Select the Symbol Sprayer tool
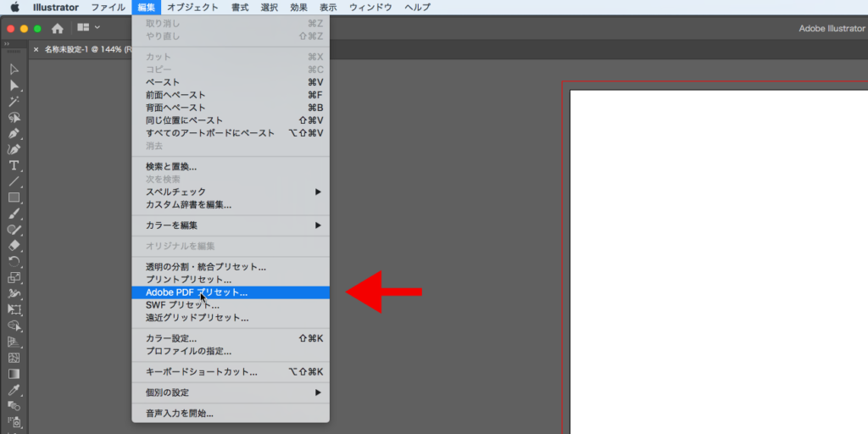This screenshot has width=868, height=434. pos(14,422)
